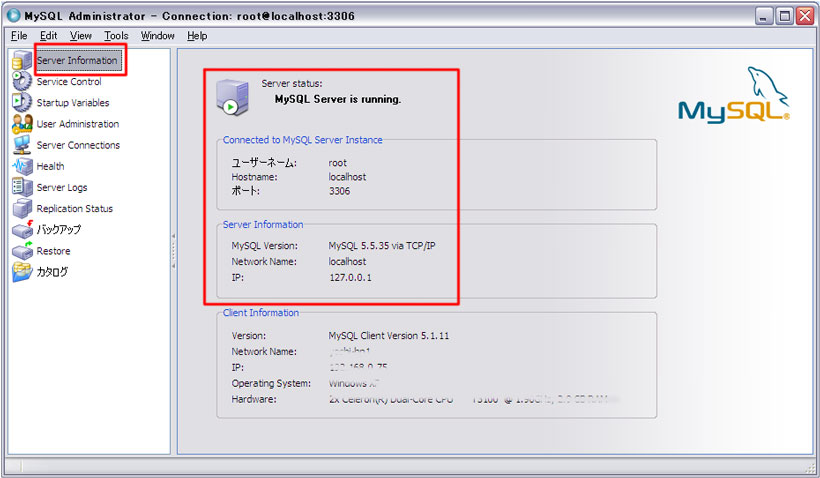
Task: Open the View menu
Action: pyautogui.click(x=81, y=36)
